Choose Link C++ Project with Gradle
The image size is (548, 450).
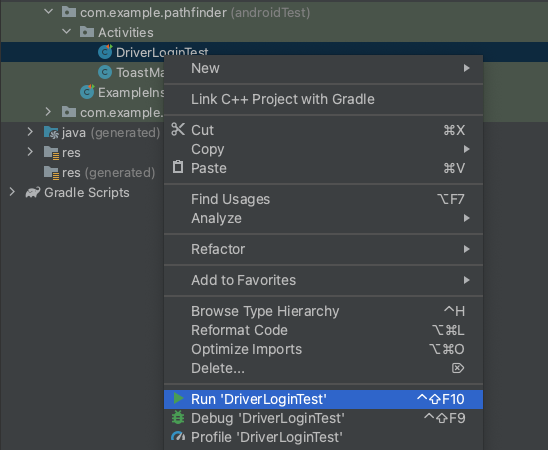(x=323, y=99)
